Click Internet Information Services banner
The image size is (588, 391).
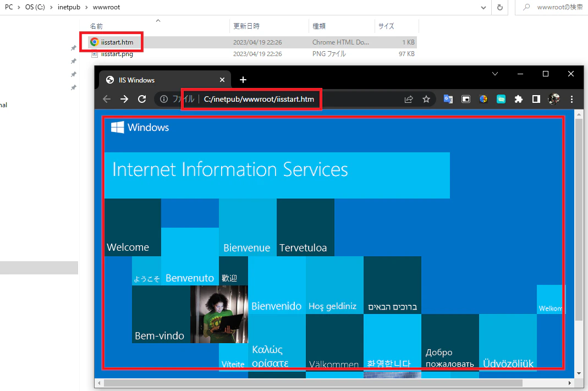(x=277, y=175)
